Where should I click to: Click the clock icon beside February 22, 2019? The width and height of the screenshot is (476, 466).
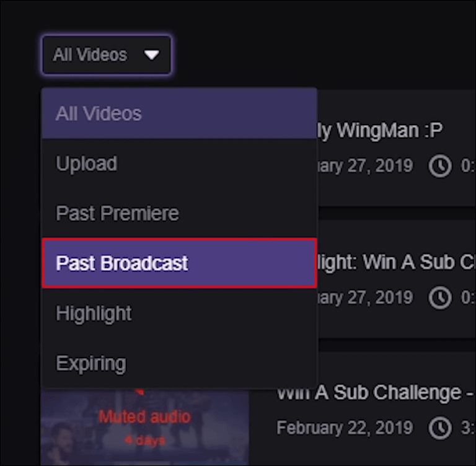click(x=440, y=428)
